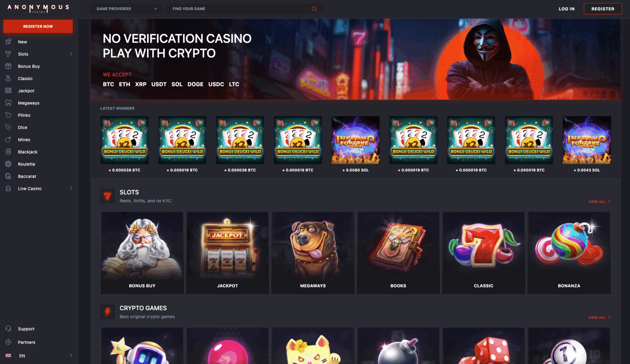Viewport: 630px width, 364px height.
Task: Open the Inferno Fortune 0.0080 SOL thumbnail
Action: 356,140
